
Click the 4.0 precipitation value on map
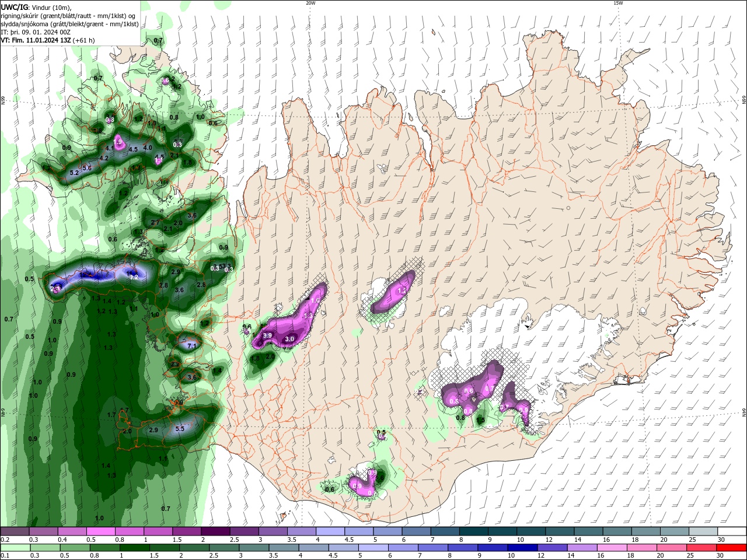pyautogui.click(x=148, y=148)
